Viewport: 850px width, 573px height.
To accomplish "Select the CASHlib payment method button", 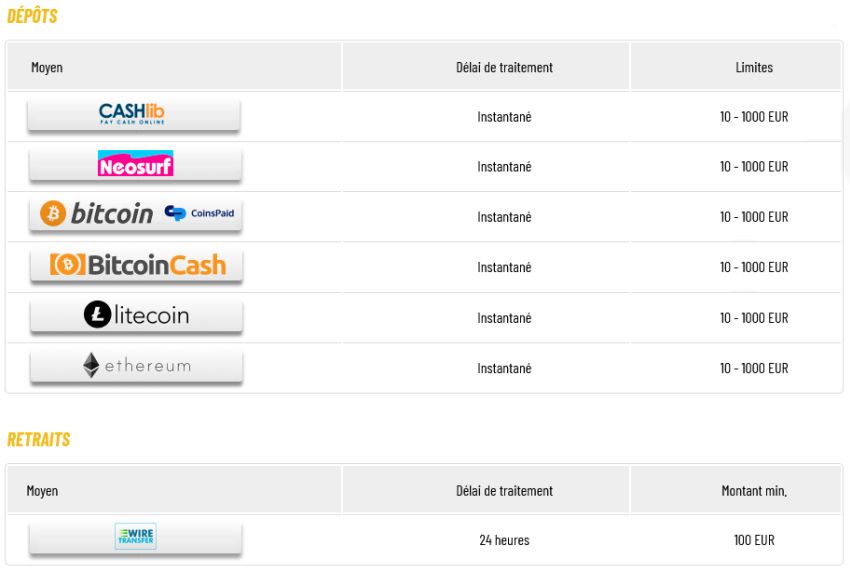I will 133,114.
